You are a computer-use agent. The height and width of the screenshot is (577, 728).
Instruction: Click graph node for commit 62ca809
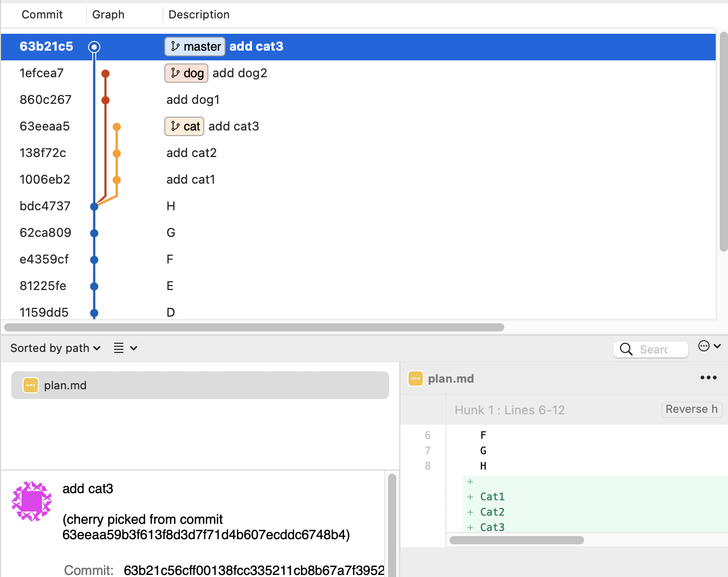pyautogui.click(x=94, y=233)
